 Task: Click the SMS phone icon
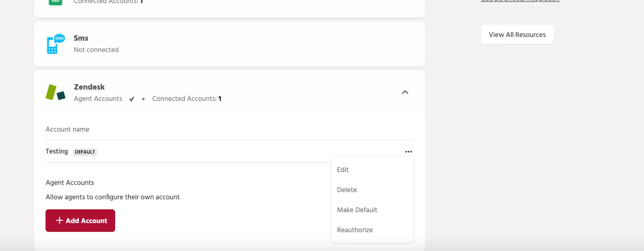tap(56, 44)
